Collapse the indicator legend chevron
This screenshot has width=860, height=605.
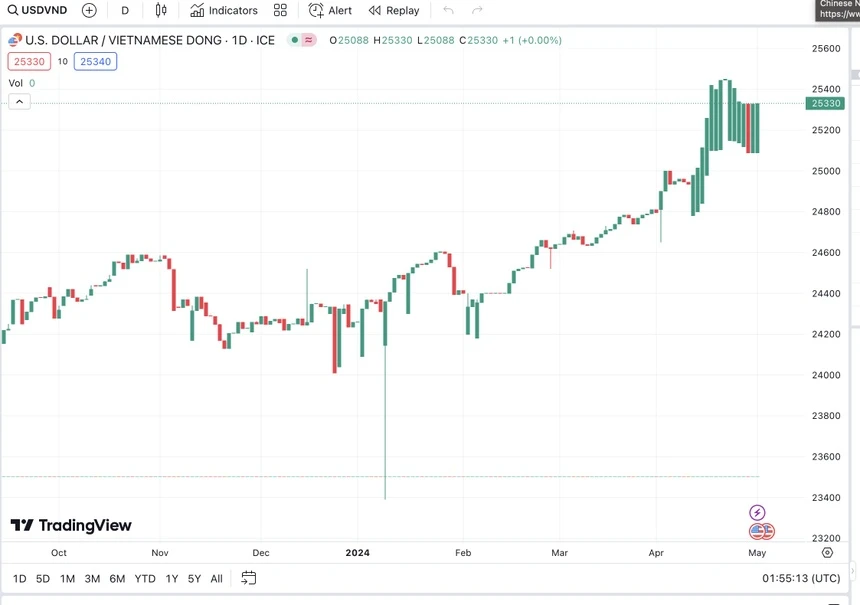[20, 101]
